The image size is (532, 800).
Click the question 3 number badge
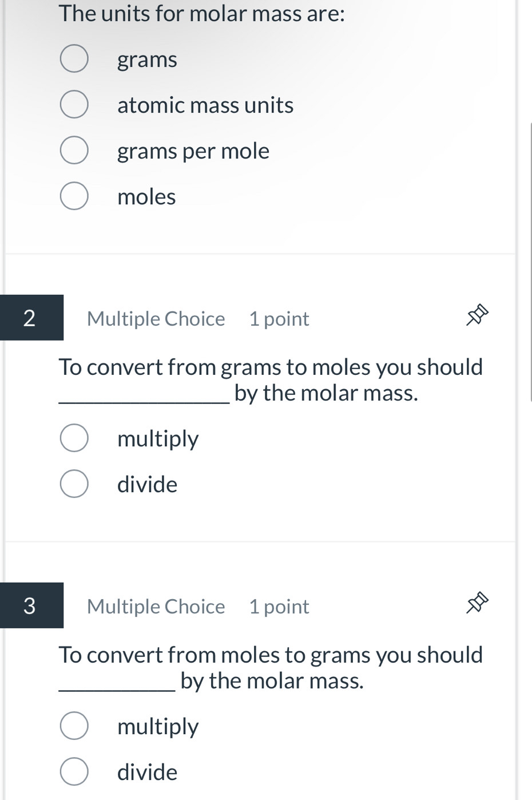[x=31, y=605]
